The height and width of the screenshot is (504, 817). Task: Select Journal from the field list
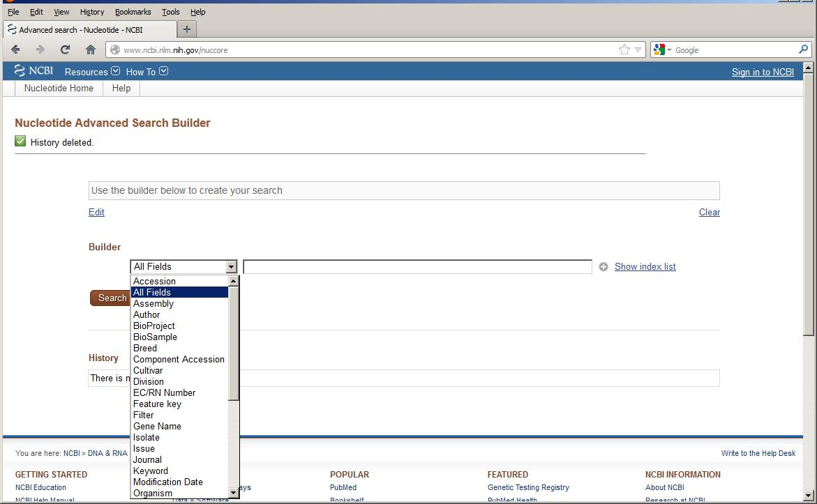pos(180,460)
